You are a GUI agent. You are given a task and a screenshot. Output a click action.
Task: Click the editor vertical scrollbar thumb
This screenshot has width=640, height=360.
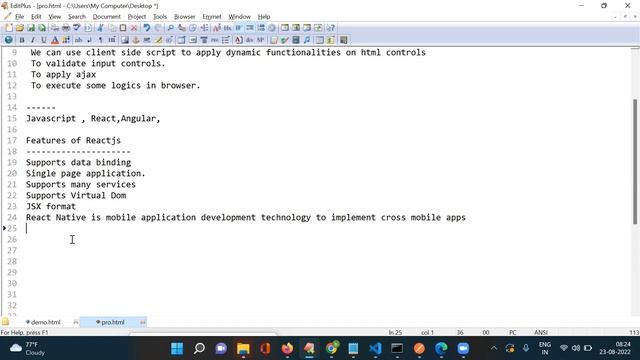pos(635,161)
